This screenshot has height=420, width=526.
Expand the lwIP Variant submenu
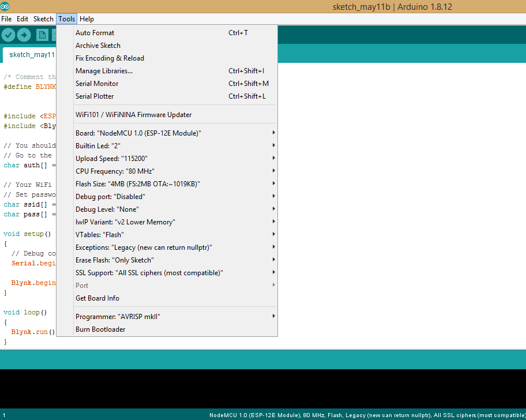click(x=167, y=223)
